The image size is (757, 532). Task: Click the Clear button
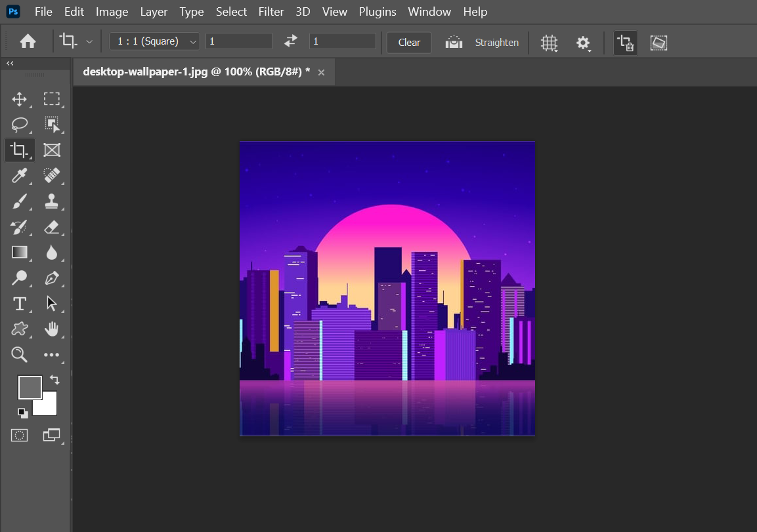tap(409, 42)
